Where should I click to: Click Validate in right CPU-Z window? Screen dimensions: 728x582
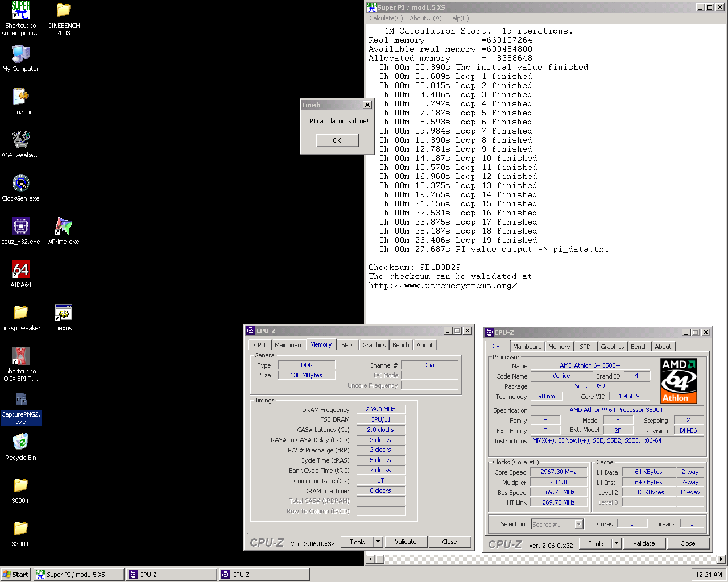(x=644, y=543)
